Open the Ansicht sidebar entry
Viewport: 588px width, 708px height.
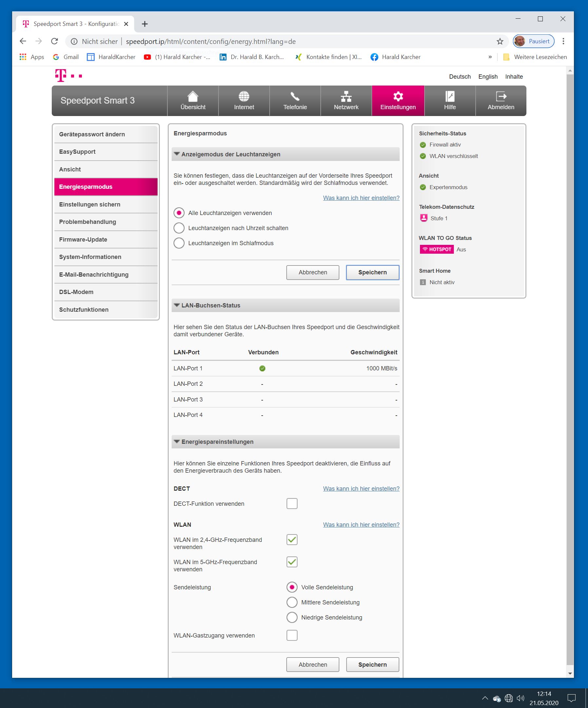(x=106, y=169)
